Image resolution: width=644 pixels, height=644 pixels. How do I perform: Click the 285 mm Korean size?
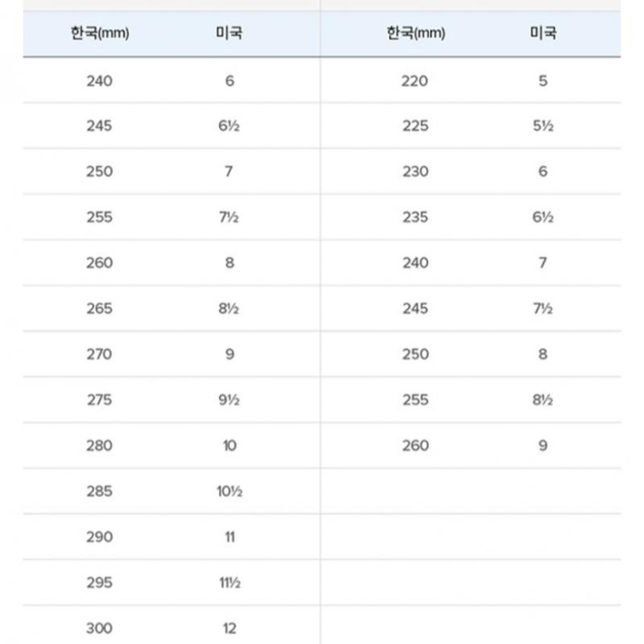click(x=100, y=492)
